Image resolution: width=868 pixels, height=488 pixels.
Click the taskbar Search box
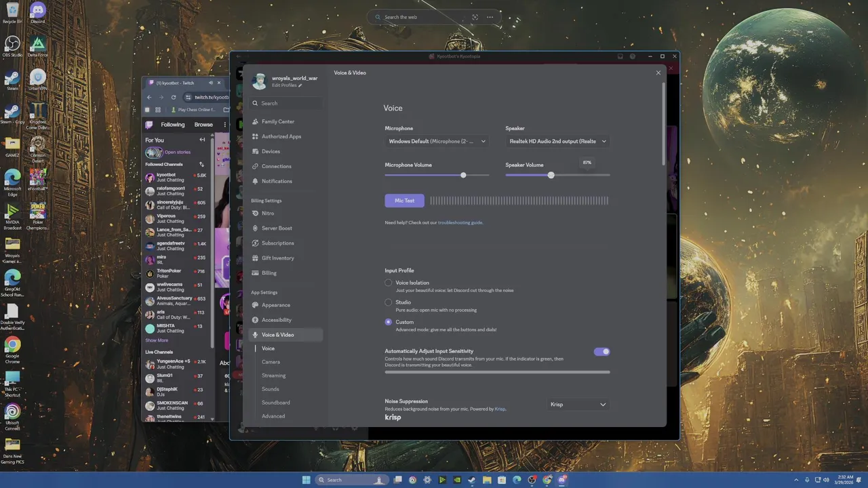353,480
